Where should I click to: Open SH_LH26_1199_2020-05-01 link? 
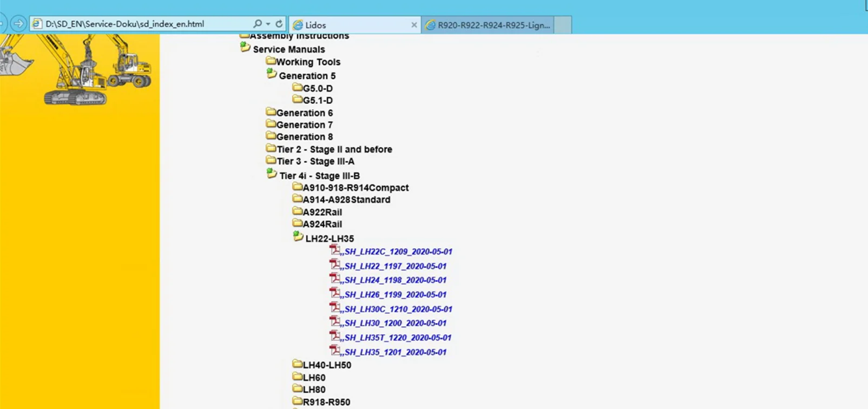coord(395,295)
